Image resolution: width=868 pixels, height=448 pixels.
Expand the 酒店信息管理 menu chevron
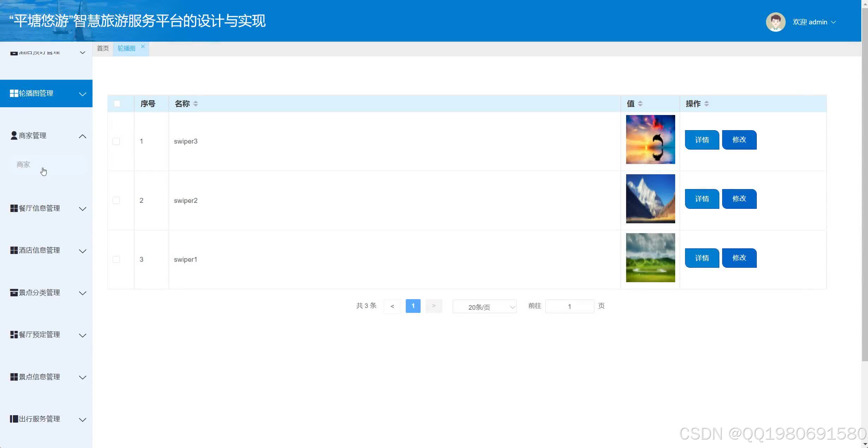[83, 251]
